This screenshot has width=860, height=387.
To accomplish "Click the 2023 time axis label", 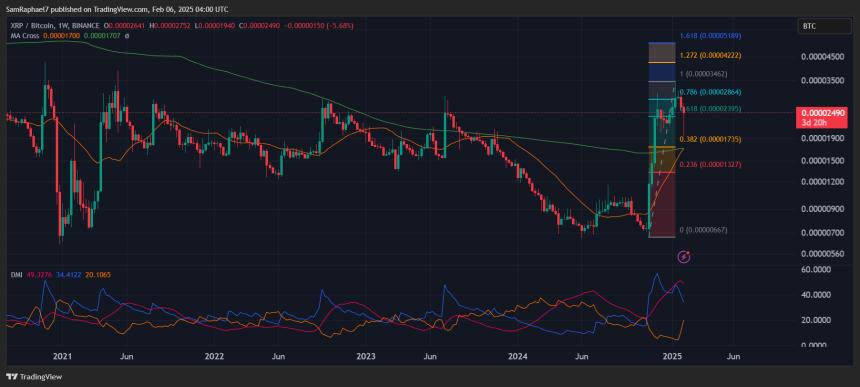I will pyautogui.click(x=366, y=356).
